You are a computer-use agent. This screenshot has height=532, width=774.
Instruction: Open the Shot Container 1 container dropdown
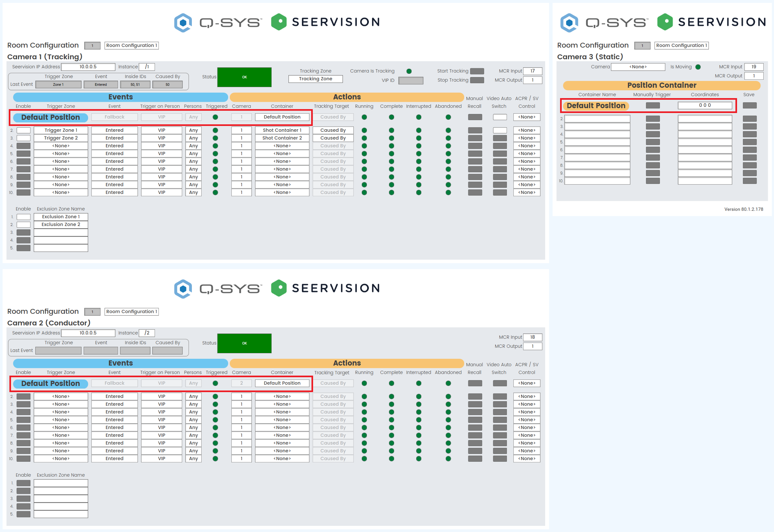(282, 130)
